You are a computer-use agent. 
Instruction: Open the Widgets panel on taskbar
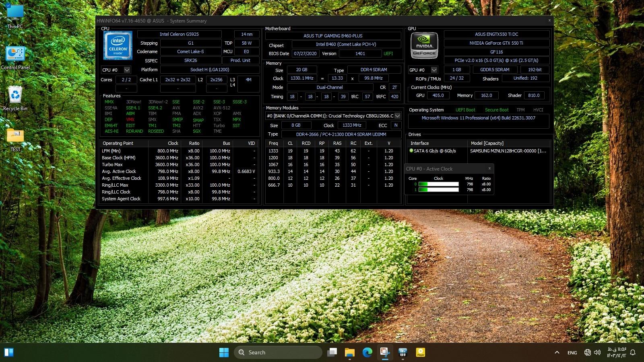[x=9, y=352]
